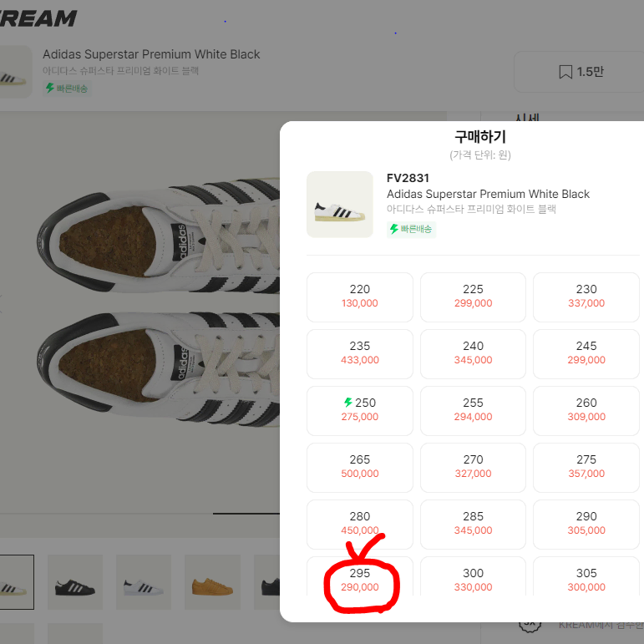Screen dimensions: 644x644
Task: Select the fast-delivery size 250 option
Action: click(x=359, y=410)
